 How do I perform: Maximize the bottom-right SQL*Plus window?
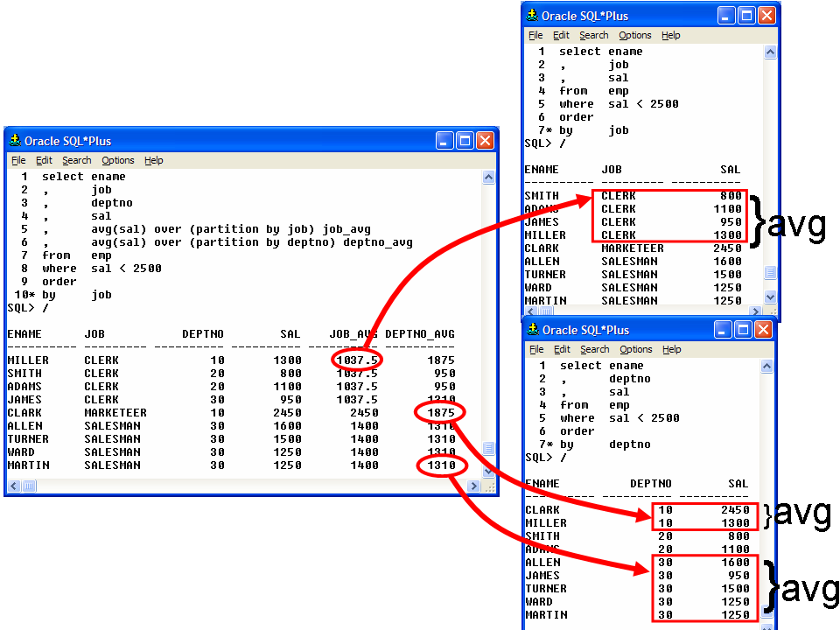[747, 330]
